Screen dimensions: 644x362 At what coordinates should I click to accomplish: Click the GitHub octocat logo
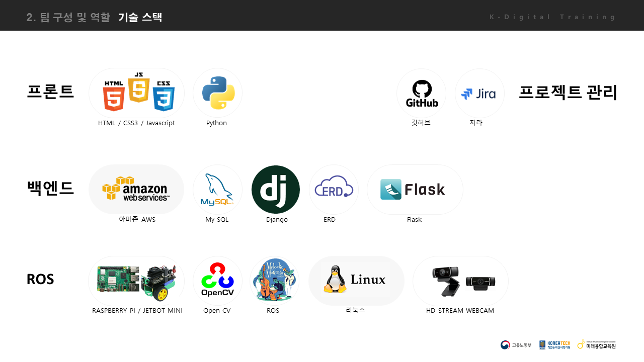point(422,94)
